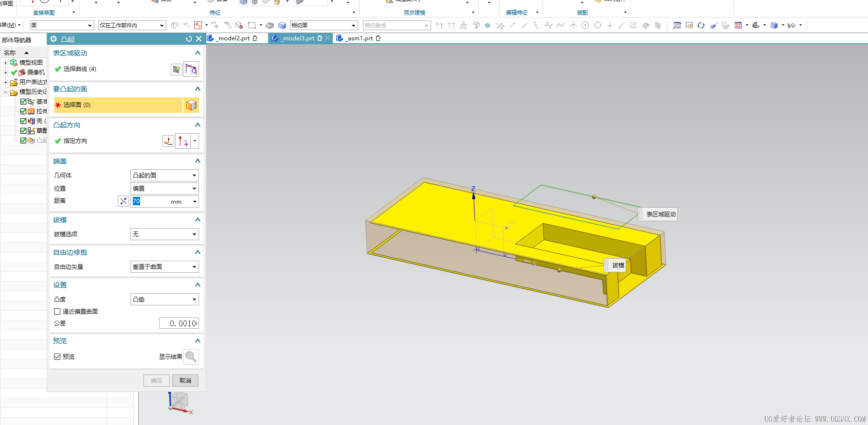Click the background/floor display icon in toolbar

coord(756,25)
